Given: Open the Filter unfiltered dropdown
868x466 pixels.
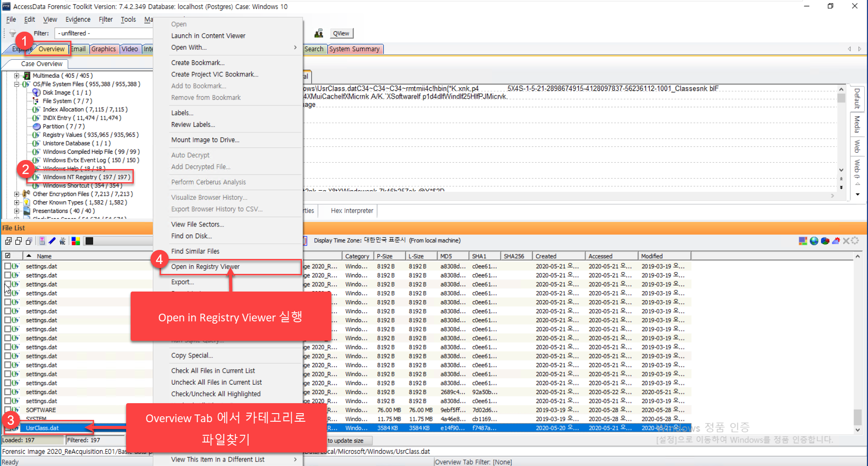Looking at the screenshot, I should (x=104, y=33).
